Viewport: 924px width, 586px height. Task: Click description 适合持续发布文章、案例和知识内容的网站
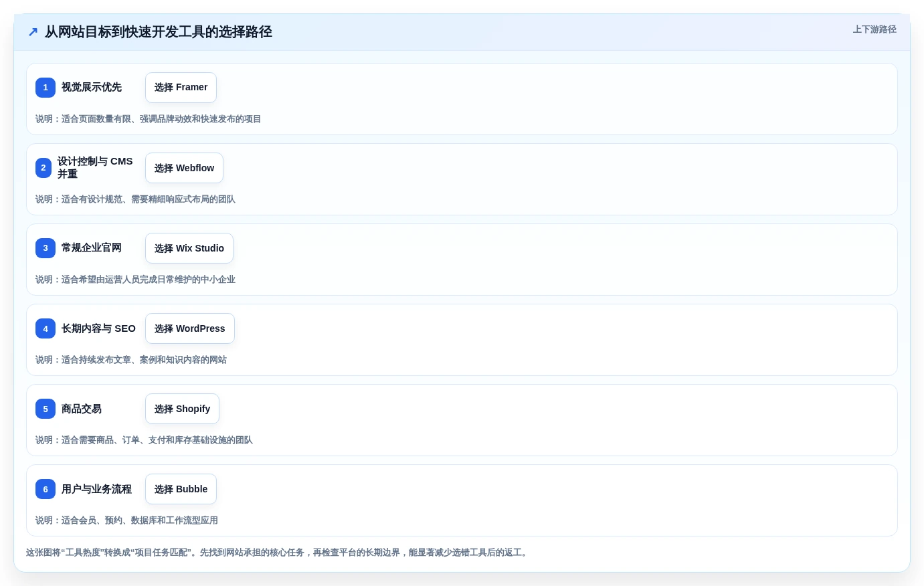[131, 360]
